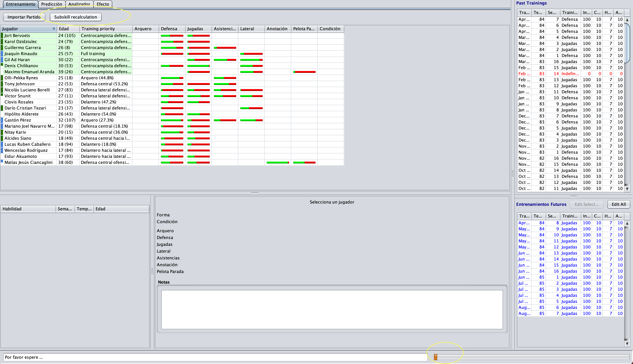Click the Subskill recalculation button
633x364 pixels.
(76, 17)
